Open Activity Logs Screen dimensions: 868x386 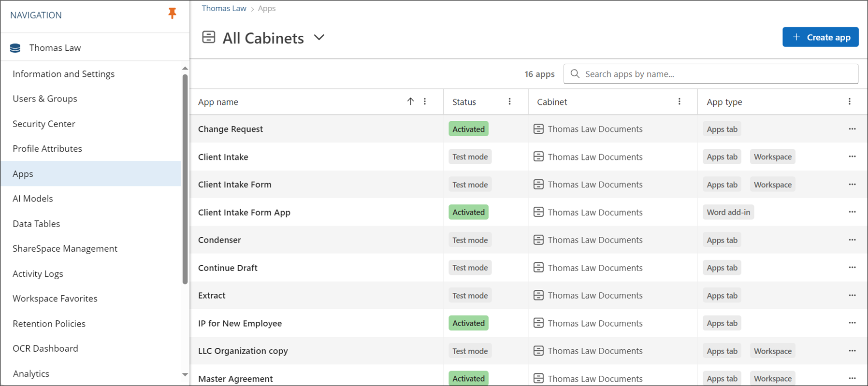(38, 273)
